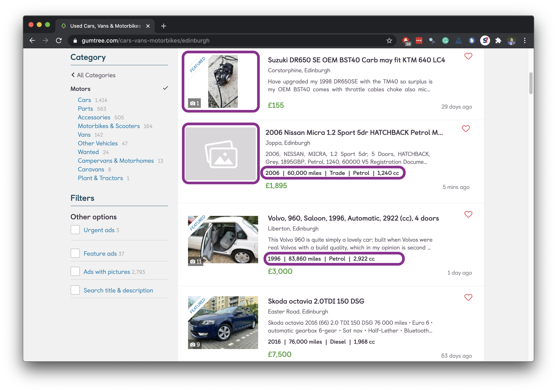Viewport: 557px width, 392px height.
Task: Go back to previous page
Action: click(32, 40)
